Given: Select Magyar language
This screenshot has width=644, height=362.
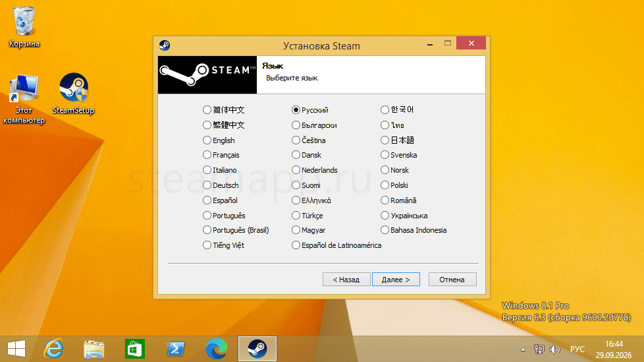Looking at the screenshot, I should tap(309, 230).
